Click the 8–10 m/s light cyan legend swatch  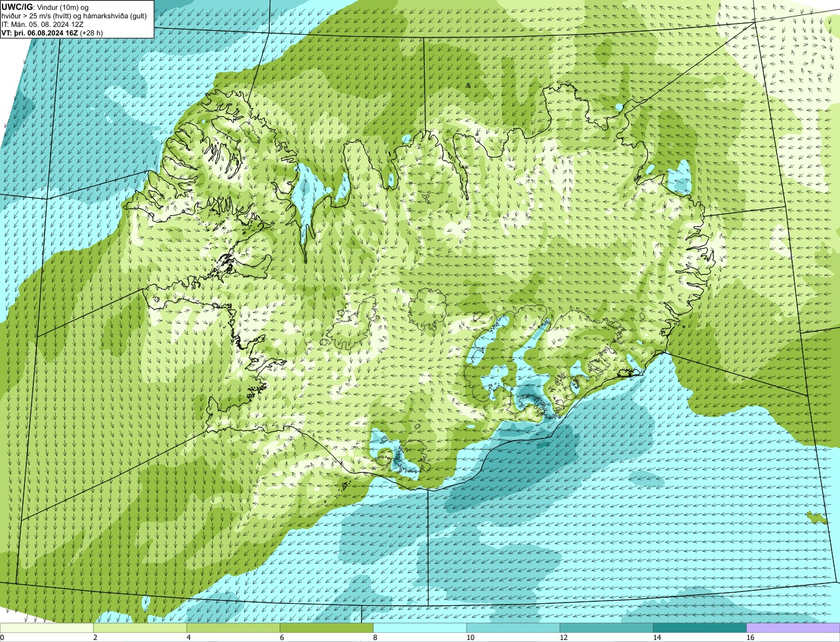pyautogui.click(x=420, y=628)
